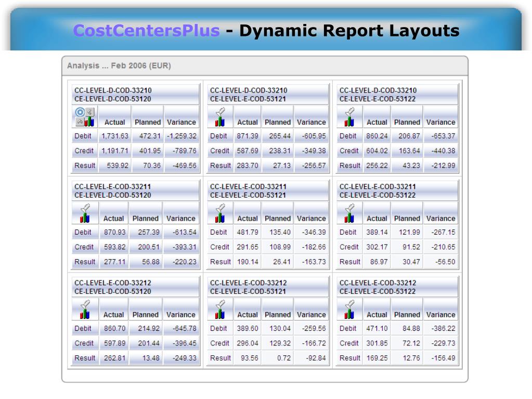Select the credit actual 604.02
The width and height of the screenshot is (532, 399).
(x=377, y=151)
